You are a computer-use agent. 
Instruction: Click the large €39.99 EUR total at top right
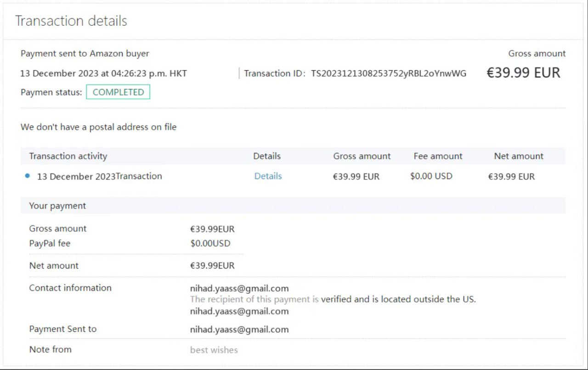click(x=523, y=73)
